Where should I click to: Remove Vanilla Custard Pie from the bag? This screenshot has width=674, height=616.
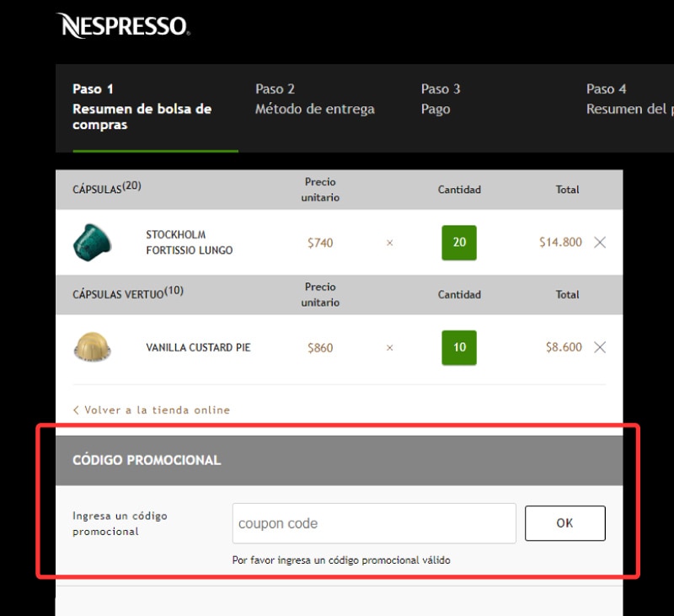[600, 347]
